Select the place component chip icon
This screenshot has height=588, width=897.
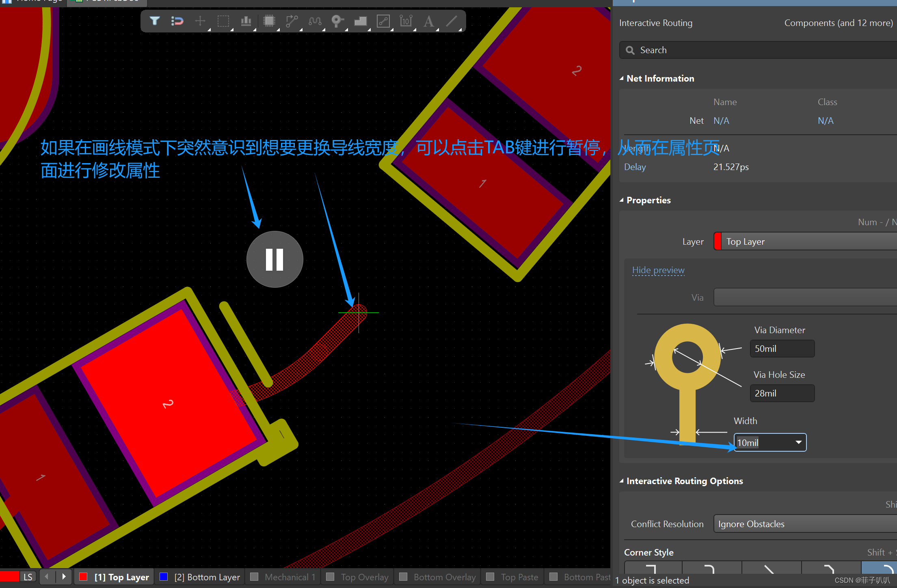tap(269, 21)
